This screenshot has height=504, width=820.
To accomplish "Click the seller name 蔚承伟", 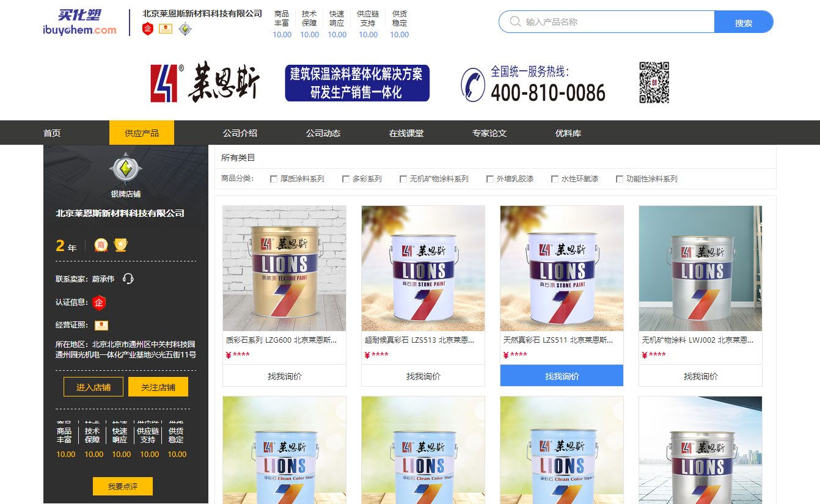I will point(103,279).
